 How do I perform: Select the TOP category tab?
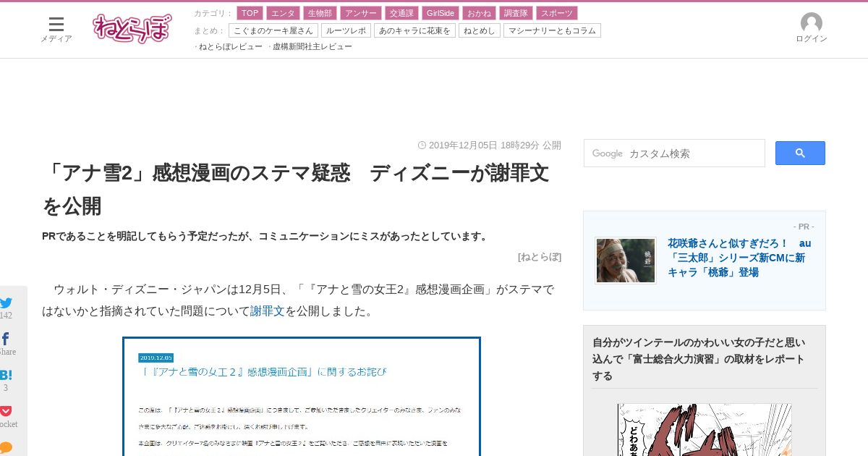(250, 13)
